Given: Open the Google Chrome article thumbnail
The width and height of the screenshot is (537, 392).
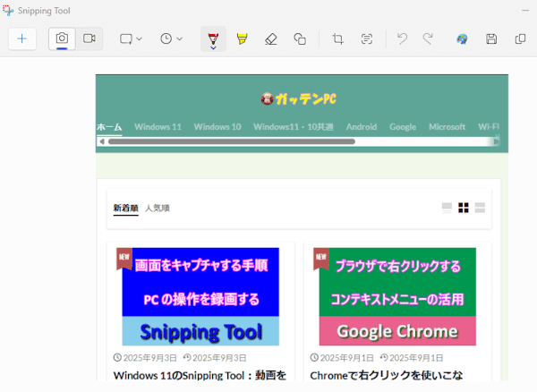Looking at the screenshot, I should pyautogui.click(x=397, y=297).
